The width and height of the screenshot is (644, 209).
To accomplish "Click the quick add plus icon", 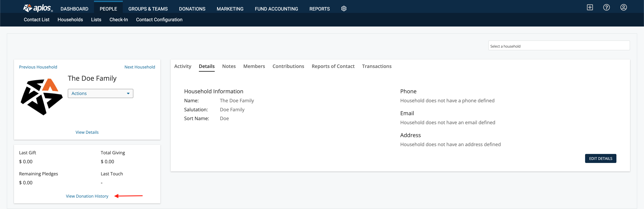I will 590,7.
